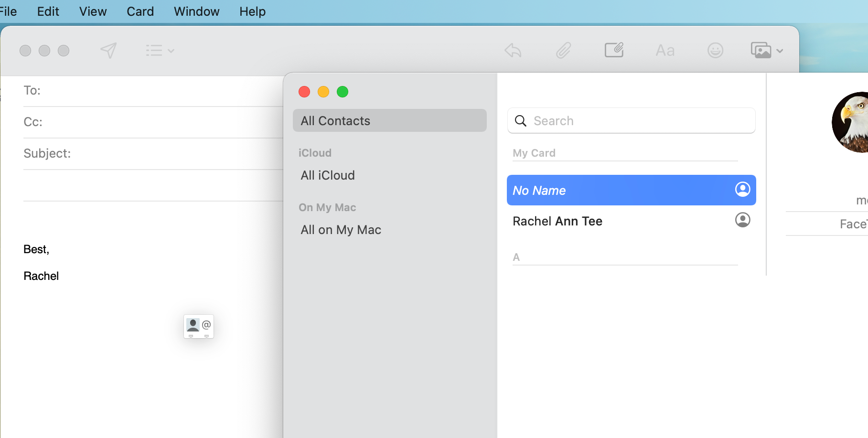Select All on My Mac contacts group
The image size is (868, 438).
[x=341, y=229]
